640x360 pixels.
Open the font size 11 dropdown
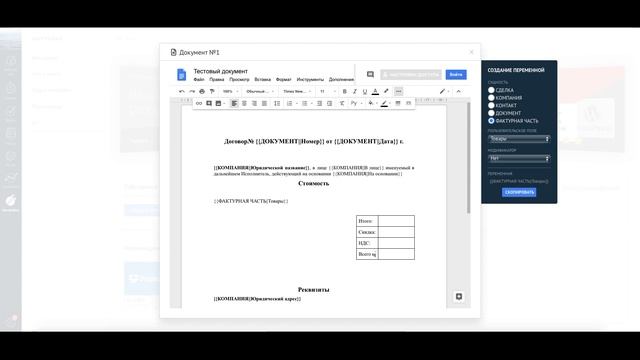328,91
